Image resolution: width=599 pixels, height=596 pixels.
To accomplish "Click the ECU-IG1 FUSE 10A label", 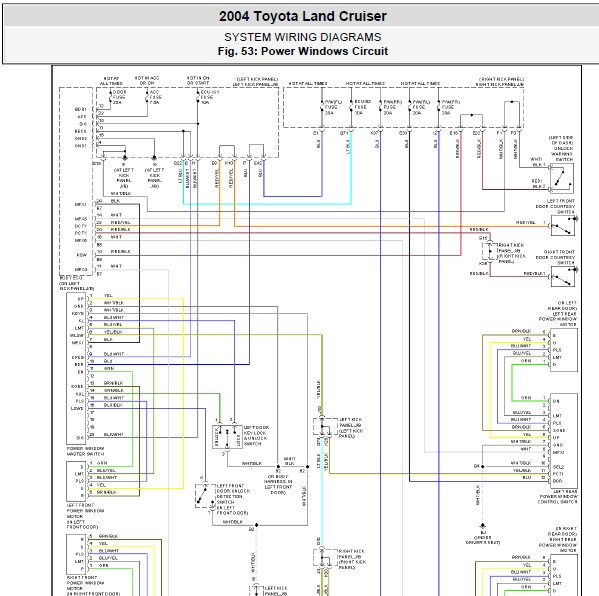I will (209, 97).
